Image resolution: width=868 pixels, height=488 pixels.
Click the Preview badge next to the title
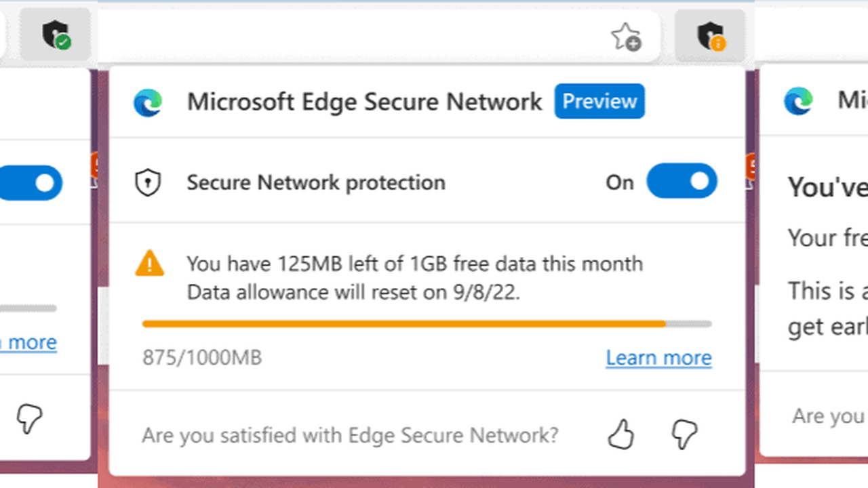(x=599, y=101)
